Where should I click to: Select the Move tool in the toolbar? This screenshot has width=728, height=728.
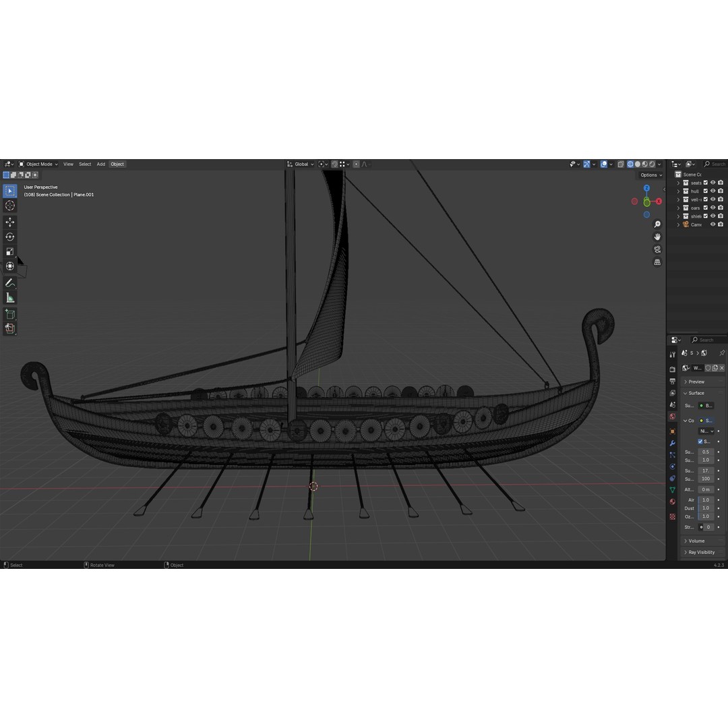pyautogui.click(x=9, y=221)
